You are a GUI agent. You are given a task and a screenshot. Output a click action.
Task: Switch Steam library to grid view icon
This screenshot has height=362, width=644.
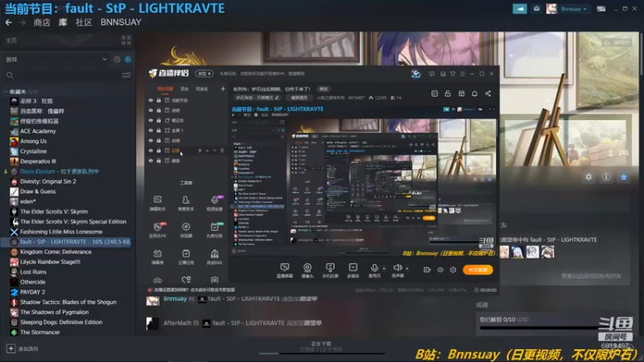(x=126, y=40)
